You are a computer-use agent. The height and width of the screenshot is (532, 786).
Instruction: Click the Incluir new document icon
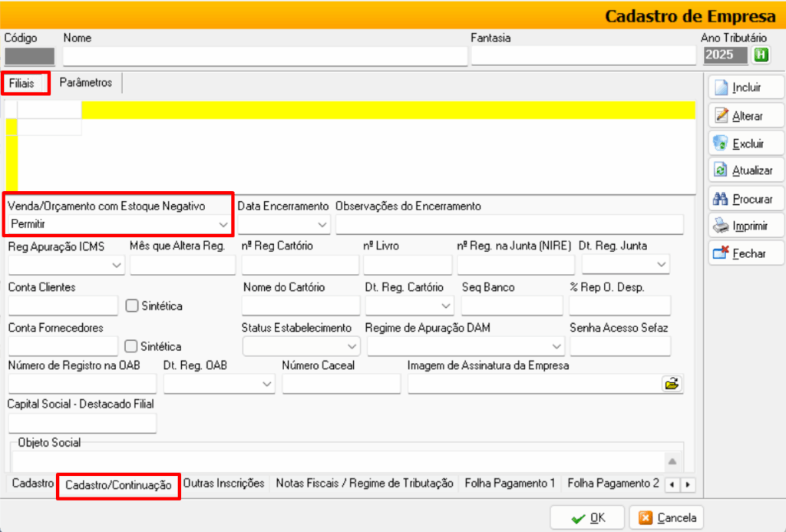point(721,88)
